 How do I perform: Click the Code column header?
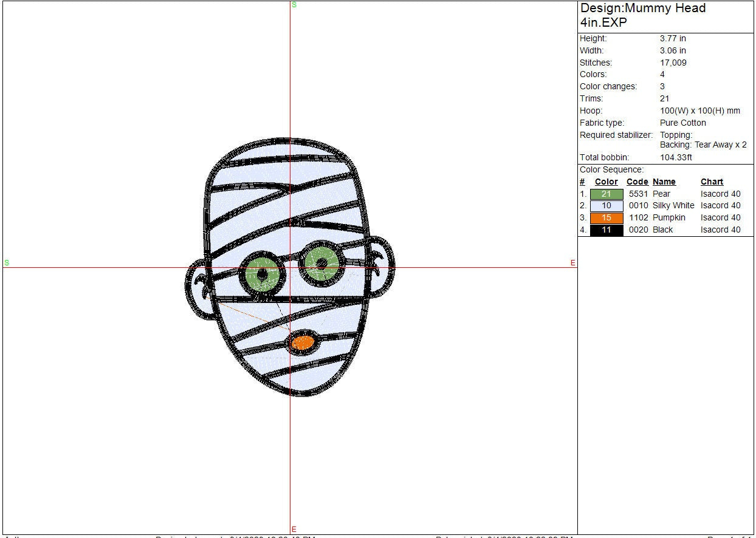tap(637, 182)
